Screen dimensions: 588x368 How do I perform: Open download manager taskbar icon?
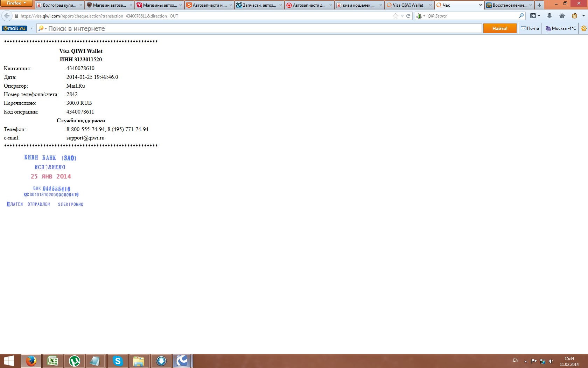[x=161, y=361]
